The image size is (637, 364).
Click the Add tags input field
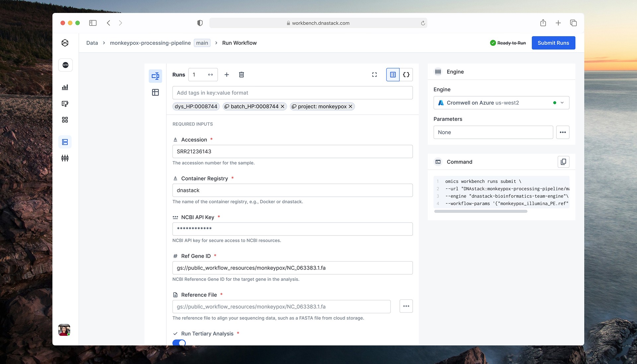(293, 93)
